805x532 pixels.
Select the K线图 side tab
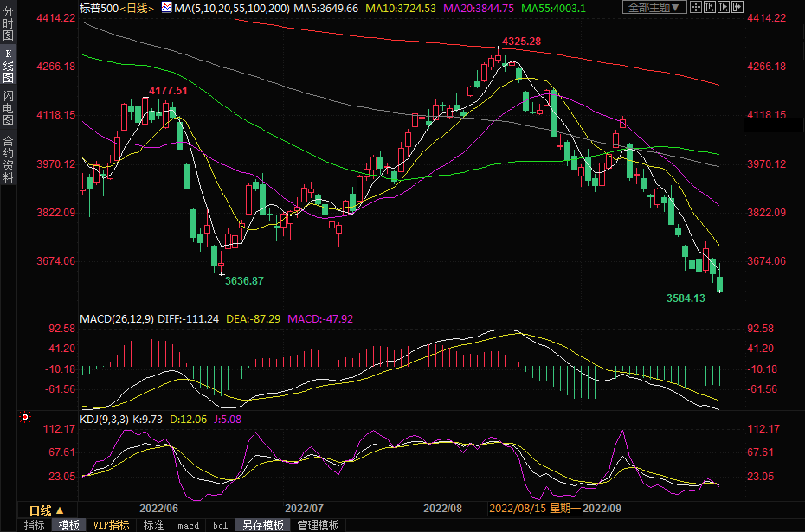point(9,65)
